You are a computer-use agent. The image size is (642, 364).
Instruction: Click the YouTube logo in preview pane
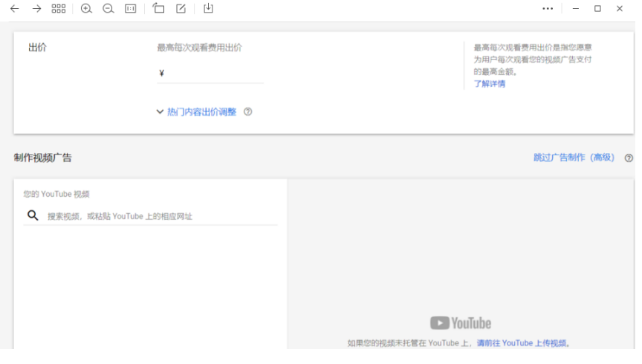click(x=461, y=323)
